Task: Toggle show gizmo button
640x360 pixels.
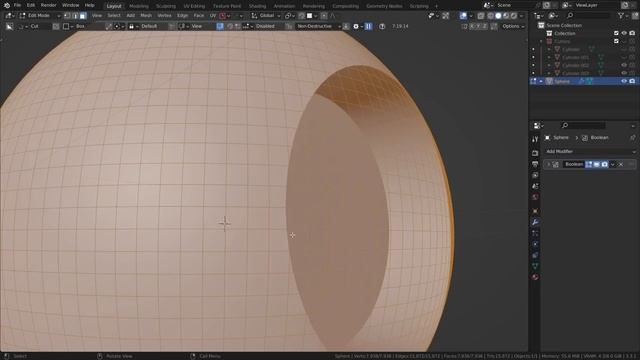Action: point(446,16)
